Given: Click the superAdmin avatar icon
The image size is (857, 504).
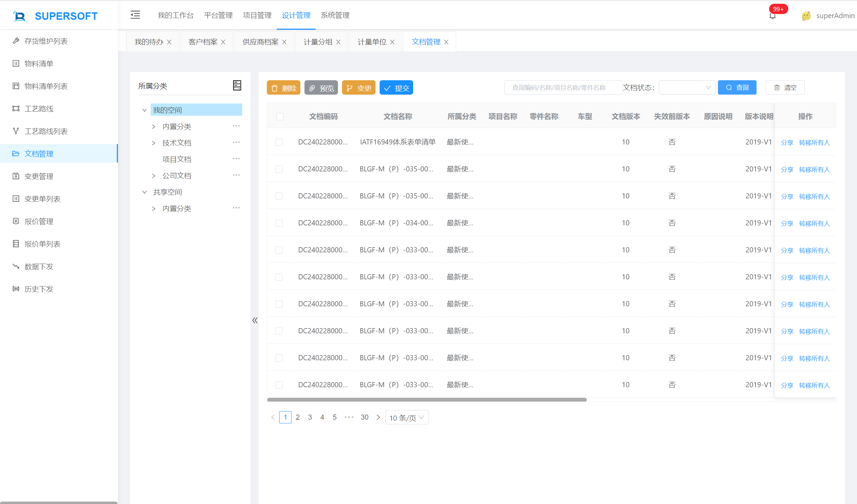Looking at the screenshot, I should point(806,16).
